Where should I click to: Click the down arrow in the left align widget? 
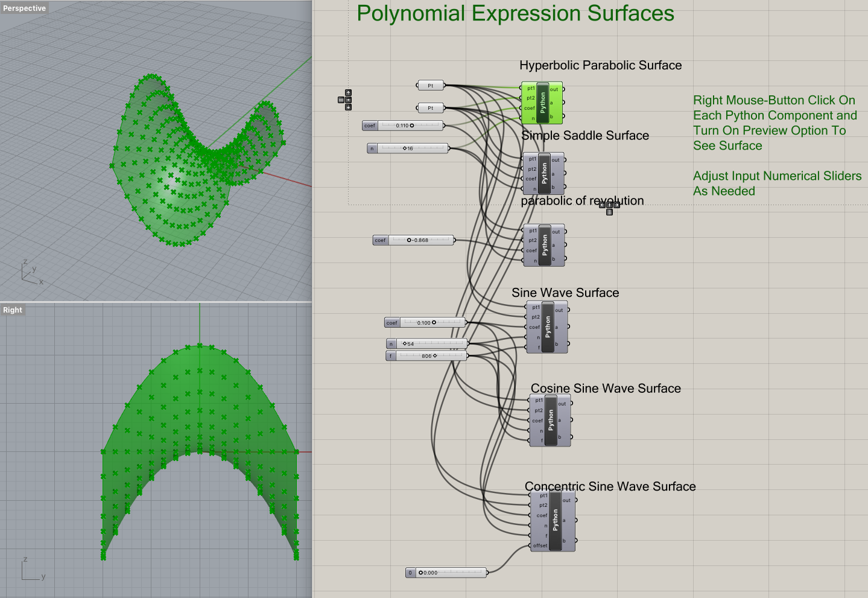(348, 107)
